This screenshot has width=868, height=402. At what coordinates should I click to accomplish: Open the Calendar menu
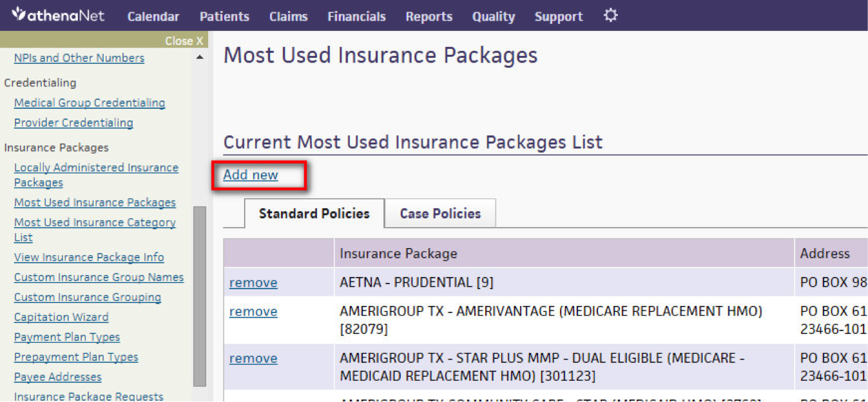click(153, 17)
